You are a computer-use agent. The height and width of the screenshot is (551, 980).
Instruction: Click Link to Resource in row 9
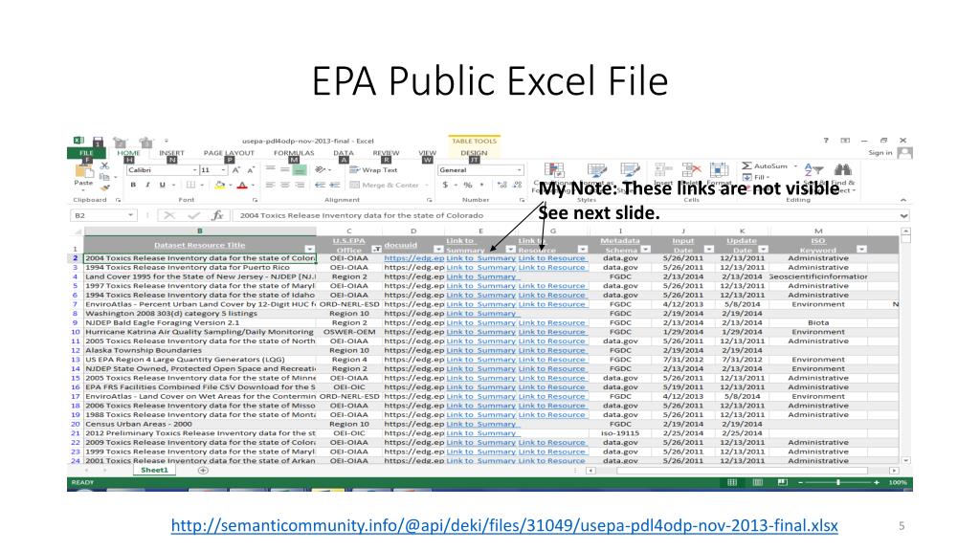coord(552,323)
